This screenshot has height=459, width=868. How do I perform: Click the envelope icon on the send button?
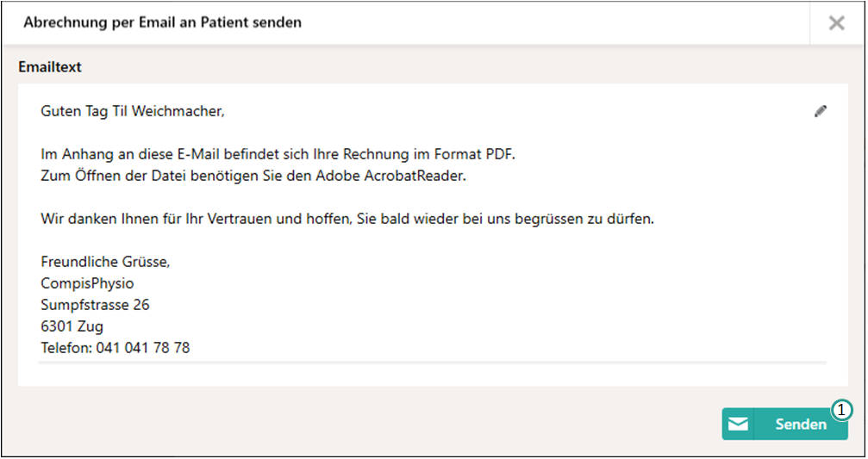(738, 424)
